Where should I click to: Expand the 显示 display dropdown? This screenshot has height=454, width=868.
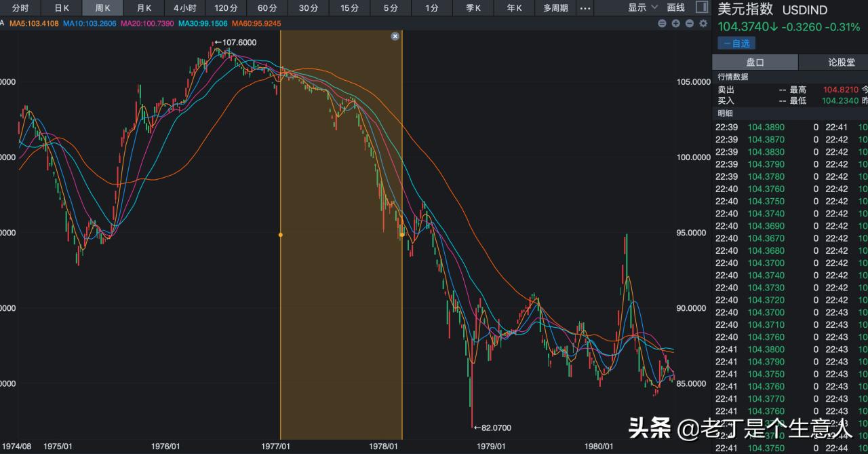[x=642, y=7]
